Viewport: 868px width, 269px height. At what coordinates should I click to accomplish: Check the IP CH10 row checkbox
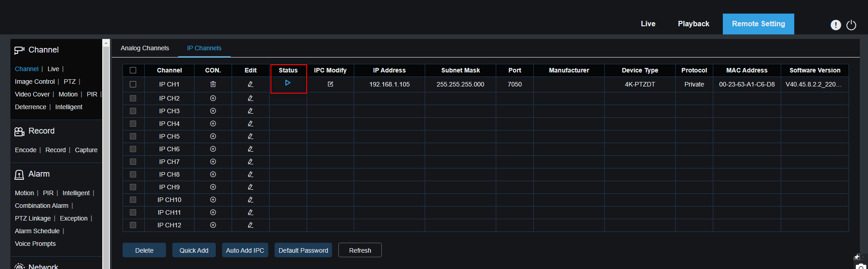133,200
